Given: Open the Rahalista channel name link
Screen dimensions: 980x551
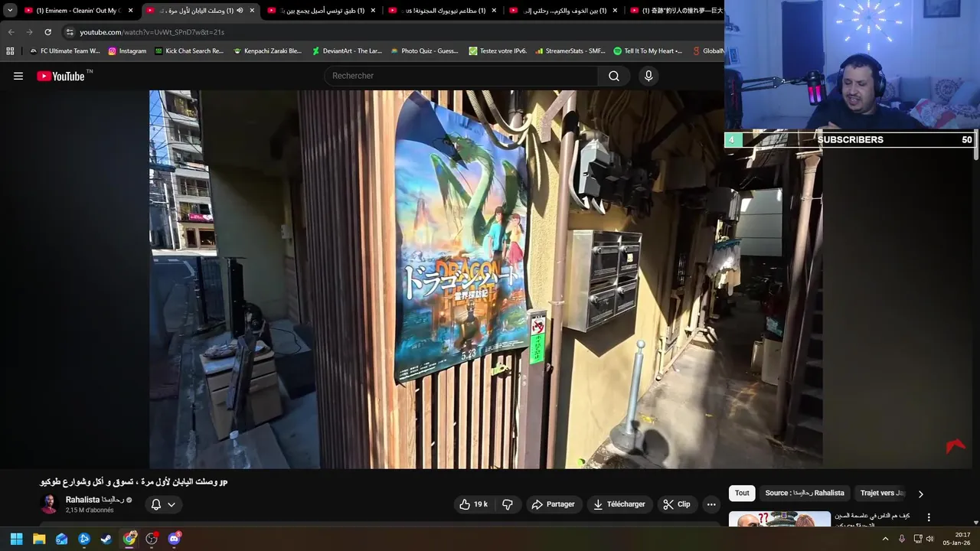Looking at the screenshot, I should coord(95,500).
